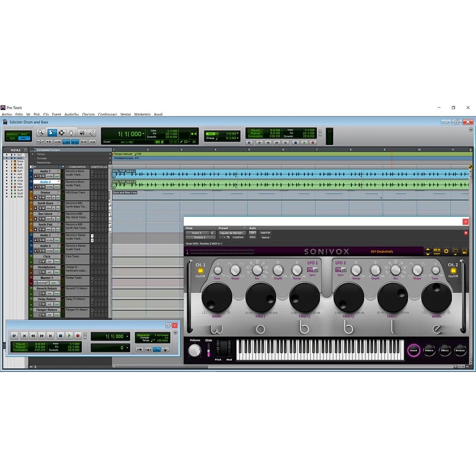Click Record in the Edit window transport
476x476 pixels.
point(313,143)
